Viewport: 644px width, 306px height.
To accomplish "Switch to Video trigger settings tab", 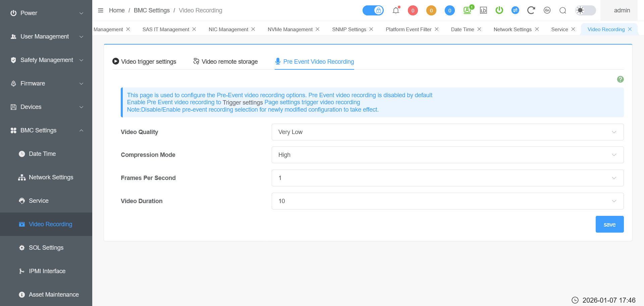I will click(x=144, y=62).
